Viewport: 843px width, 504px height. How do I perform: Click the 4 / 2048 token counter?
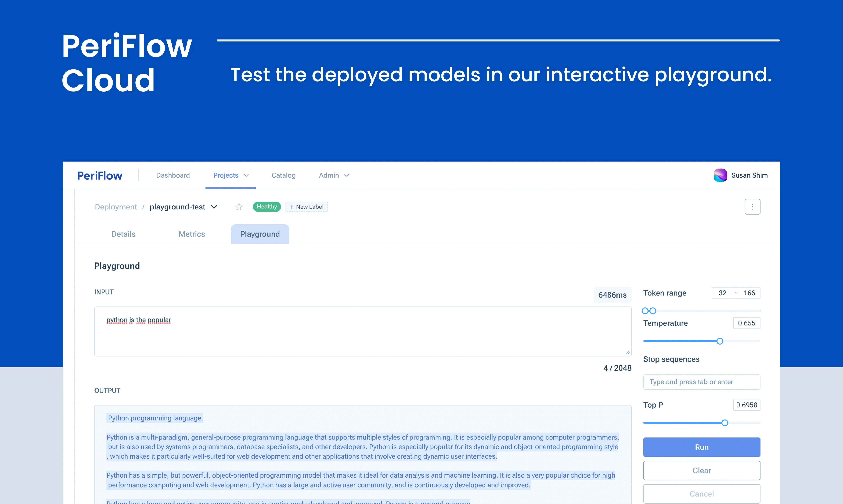point(617,368)
